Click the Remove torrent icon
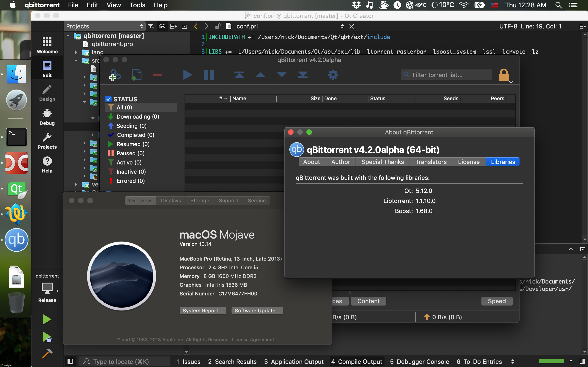 click(x=158, y=75)
